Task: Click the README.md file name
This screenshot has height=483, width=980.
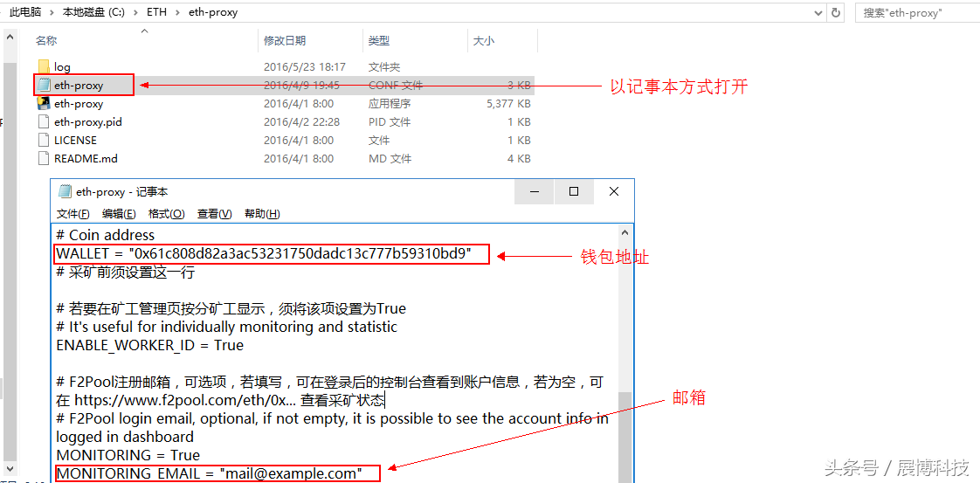Action: click(86, 158)
